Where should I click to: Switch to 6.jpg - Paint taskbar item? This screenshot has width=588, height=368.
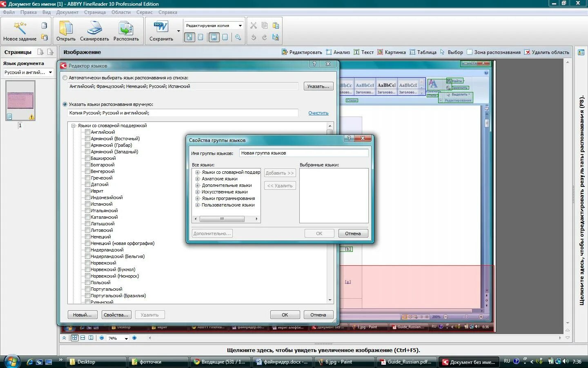(345, 362)
